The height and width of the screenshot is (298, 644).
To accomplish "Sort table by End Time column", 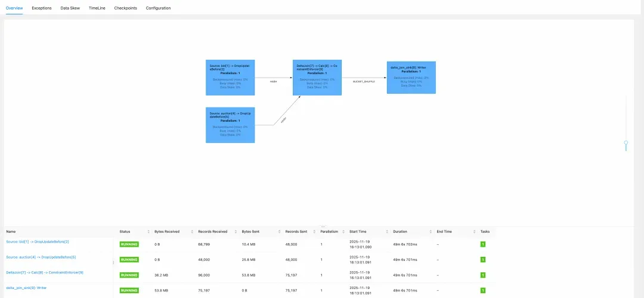I will pyautogui.click(x=475, y=232).
